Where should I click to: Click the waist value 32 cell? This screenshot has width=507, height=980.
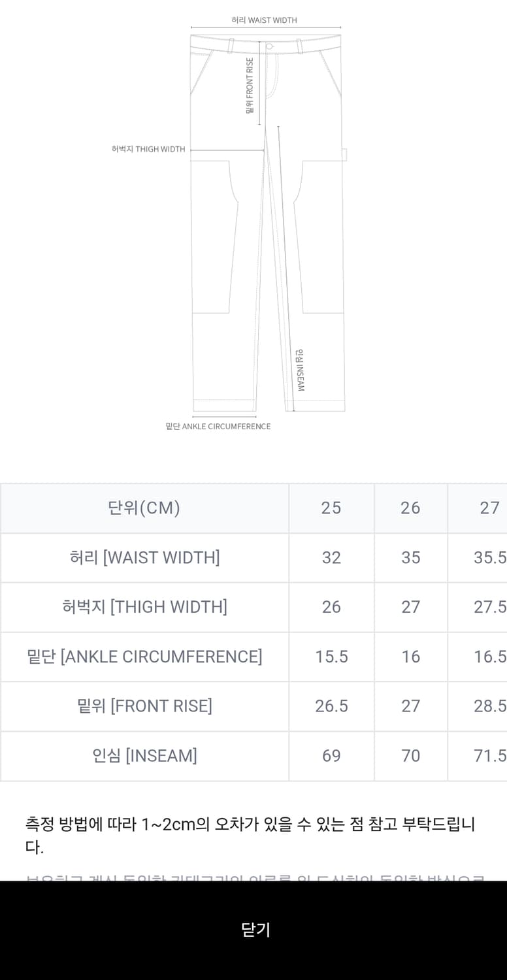[331, 557]
